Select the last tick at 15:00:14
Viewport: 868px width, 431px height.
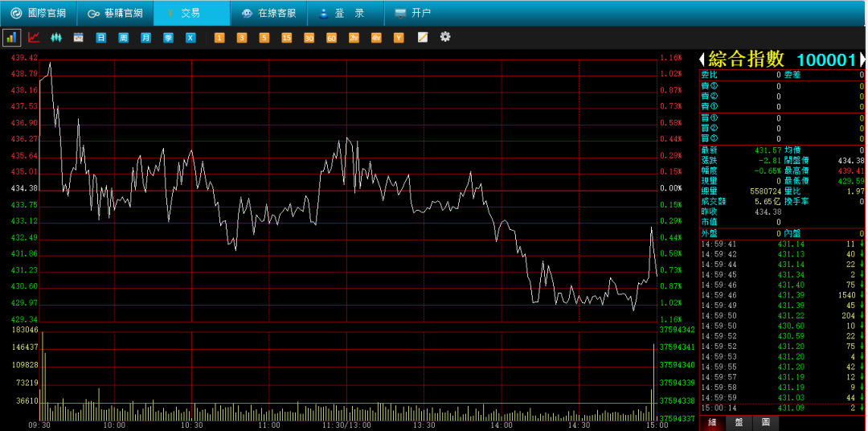(782, 408)
